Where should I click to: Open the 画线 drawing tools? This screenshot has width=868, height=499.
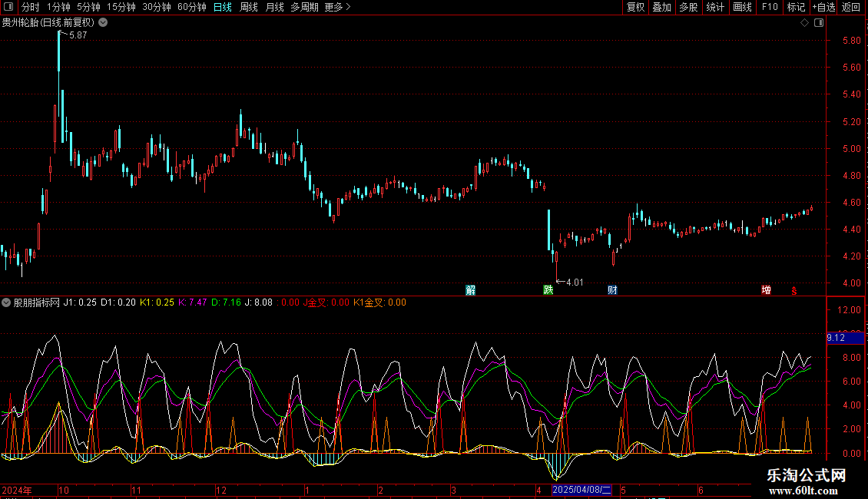coord(742,7)
